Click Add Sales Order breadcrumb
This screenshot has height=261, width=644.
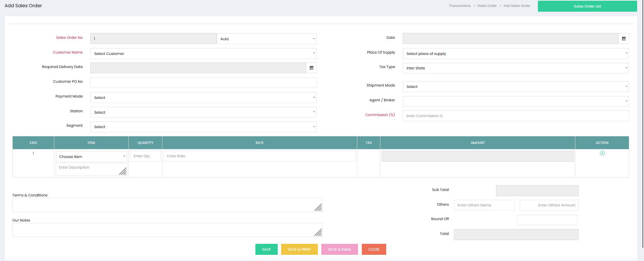click(517, 6)
